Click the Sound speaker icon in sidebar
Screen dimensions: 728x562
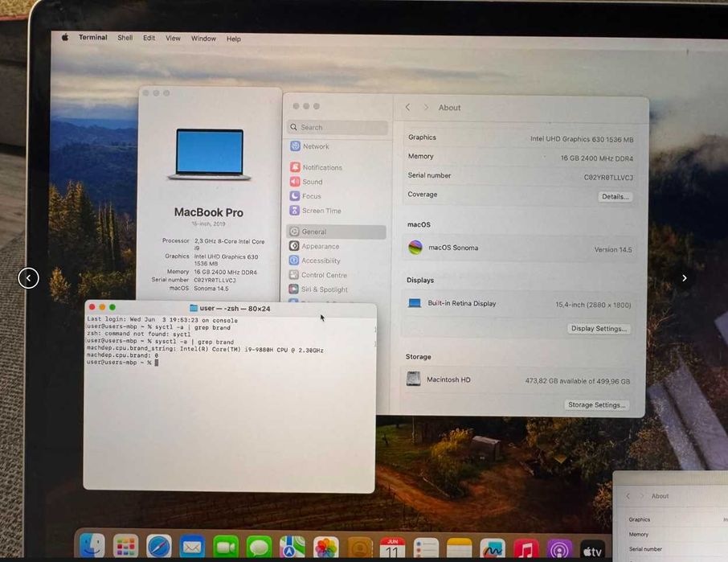point(295,181)
